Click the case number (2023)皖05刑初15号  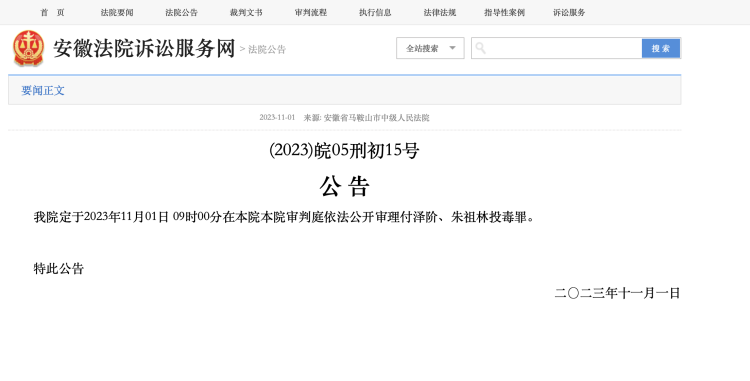(344, 151)
